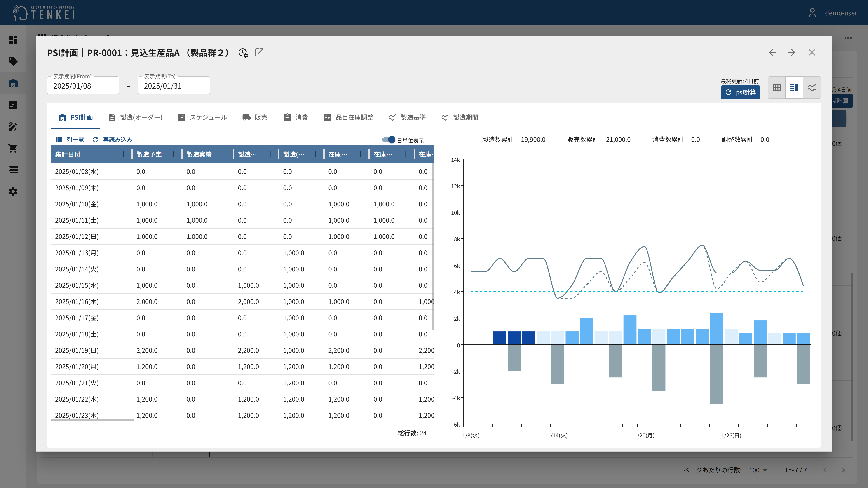868x488 pixels.
Task: Open 品目在庫調整 tab
Action: tap(348, 117)
